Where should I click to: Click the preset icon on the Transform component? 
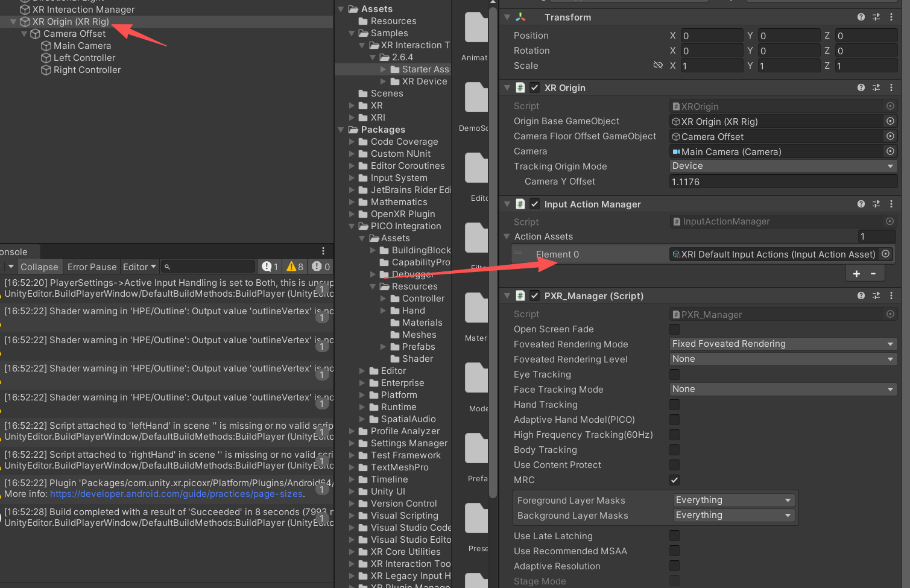pyautogui.click(x=876, y=17)
